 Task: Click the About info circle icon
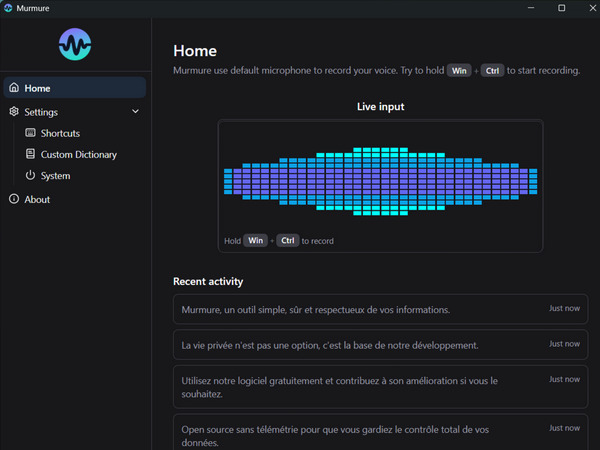click(x=14, y=199)
